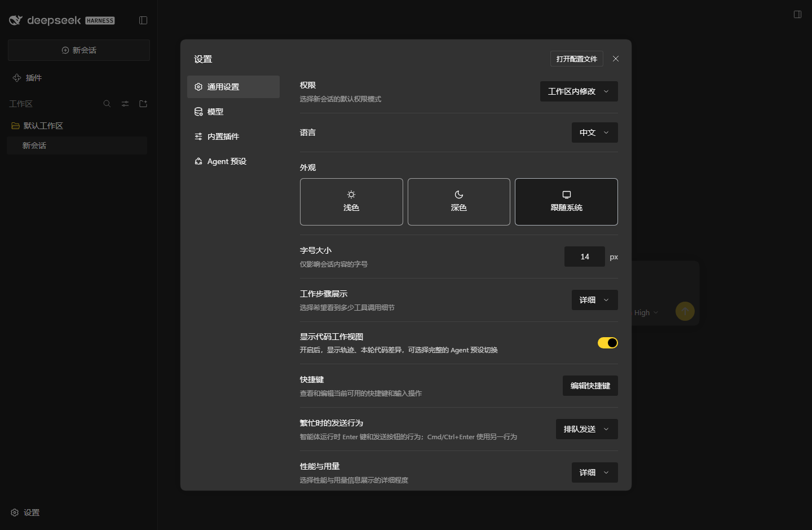Search workspaces with the magnifier icon
This screenshot has width=812, height=530.
pos(107,104)
